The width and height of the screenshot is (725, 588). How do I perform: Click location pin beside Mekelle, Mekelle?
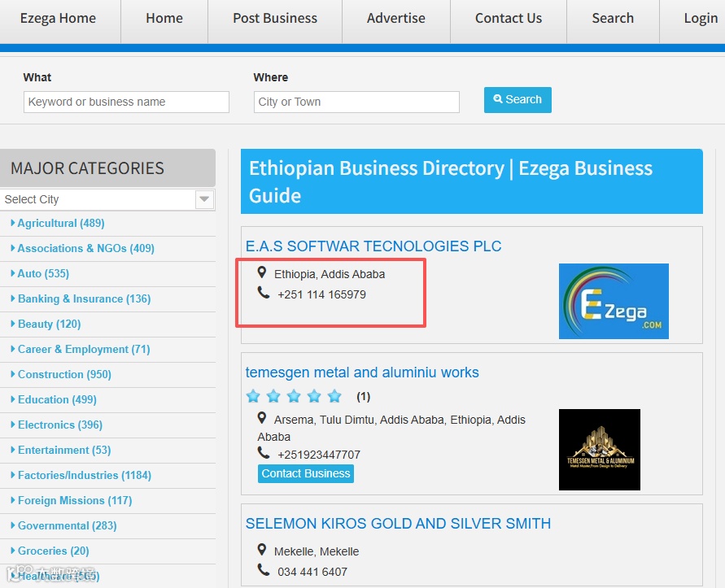pyautogui.click(x=262, y=550)
